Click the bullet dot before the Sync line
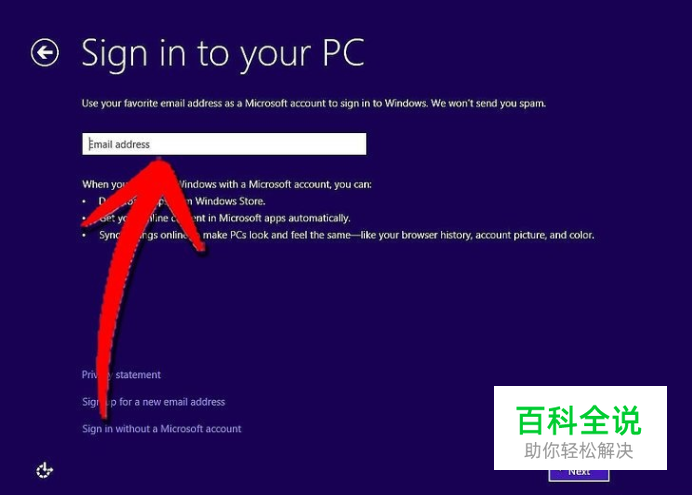692x495 pixels. click(84, 235)
